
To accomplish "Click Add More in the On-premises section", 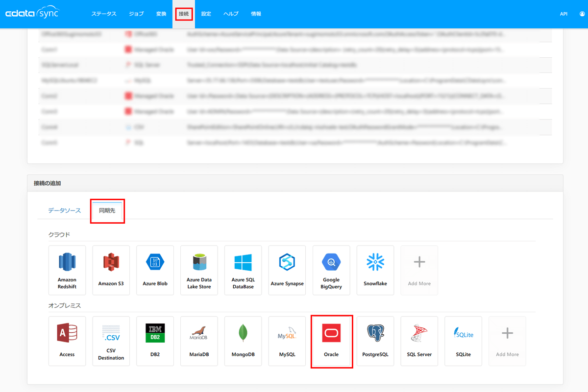I will coord(507,341).
